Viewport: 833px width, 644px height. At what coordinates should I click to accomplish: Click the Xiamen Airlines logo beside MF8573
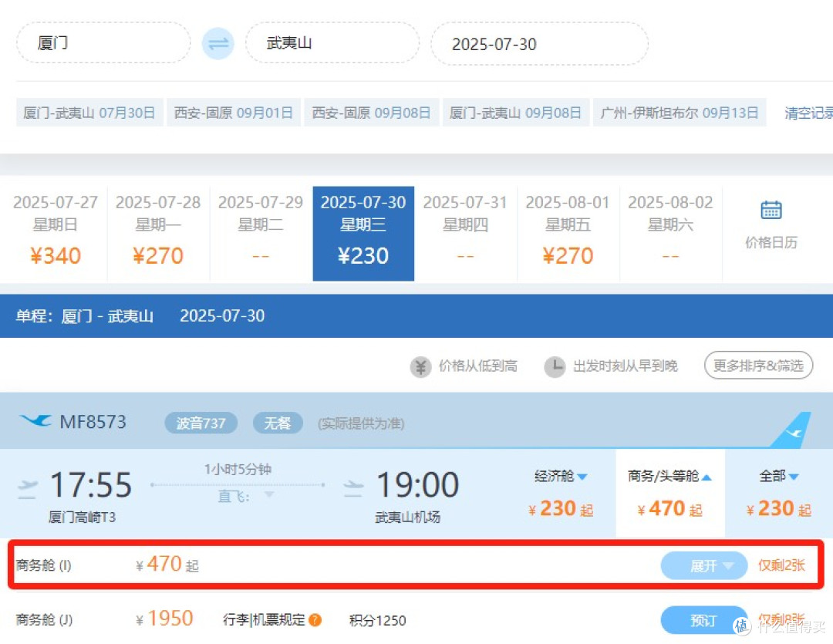[35, 421]
